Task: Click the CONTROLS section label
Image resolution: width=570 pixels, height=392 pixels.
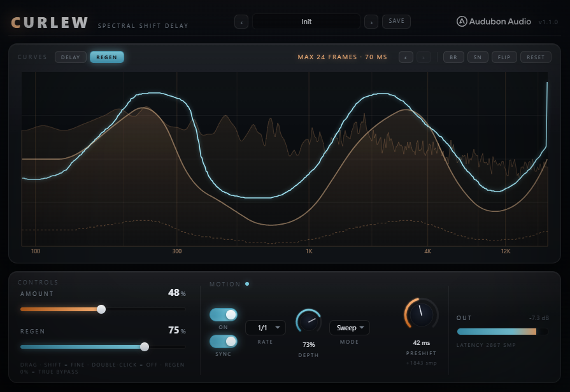Action: [x=38, y=283]
